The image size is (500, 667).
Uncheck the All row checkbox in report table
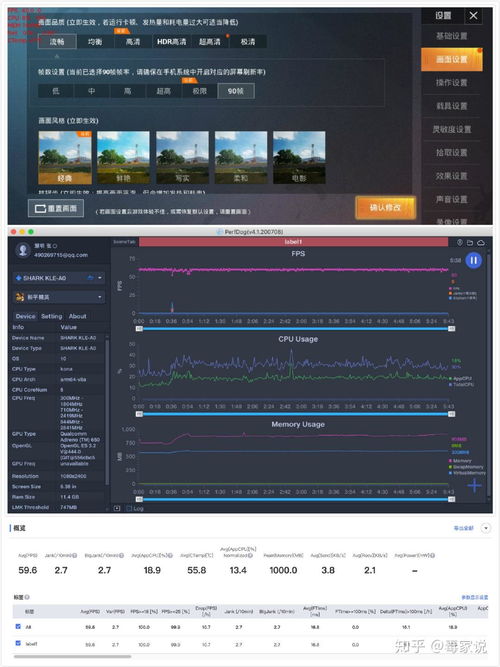coord(18,627)
